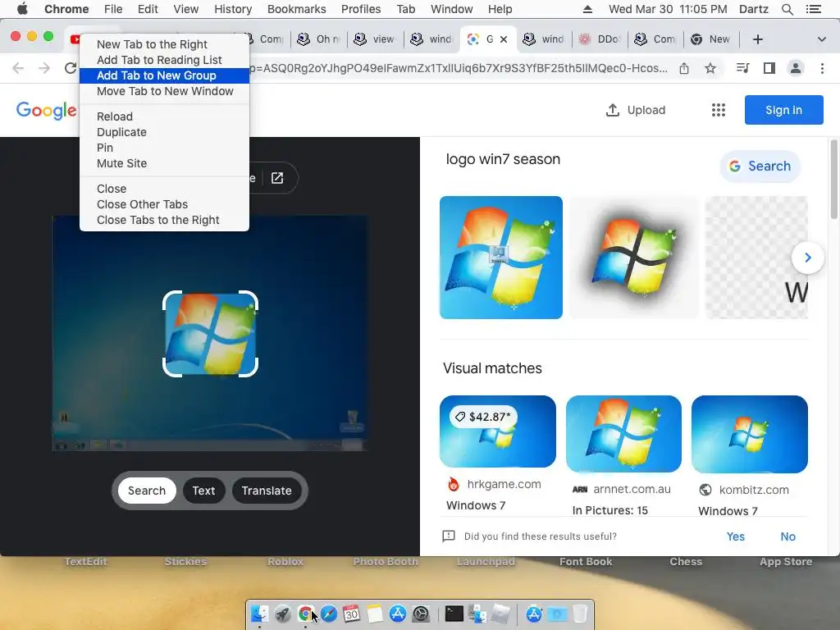Choose Move Tab to New Window
This screenshot has height=630, width=840.
[164, 91]
